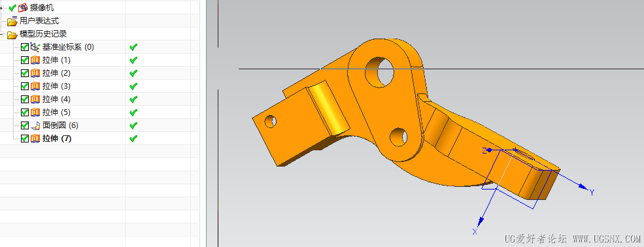
Task: Select the 拉伸 (5) feature label
Action: (57, 112)
